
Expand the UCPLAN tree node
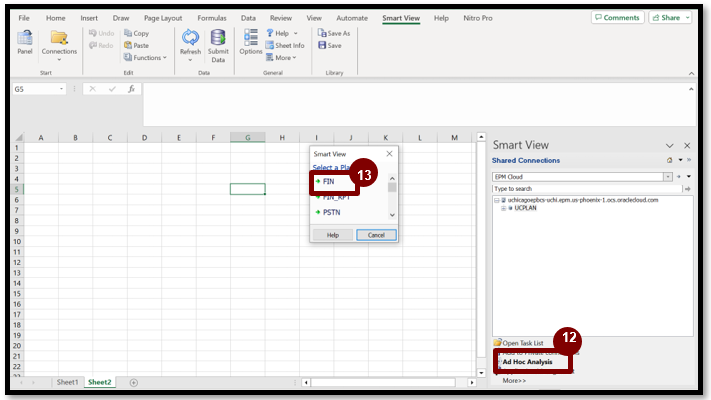(505, 208)
